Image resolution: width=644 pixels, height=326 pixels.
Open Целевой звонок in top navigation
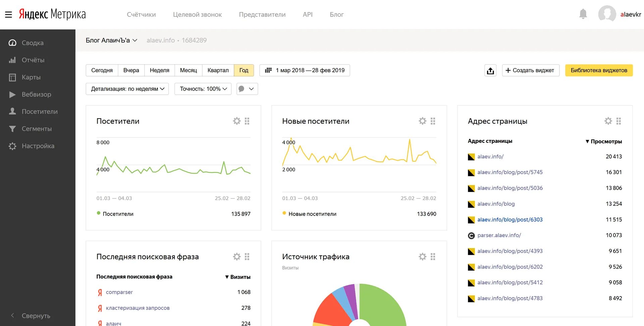197,14
